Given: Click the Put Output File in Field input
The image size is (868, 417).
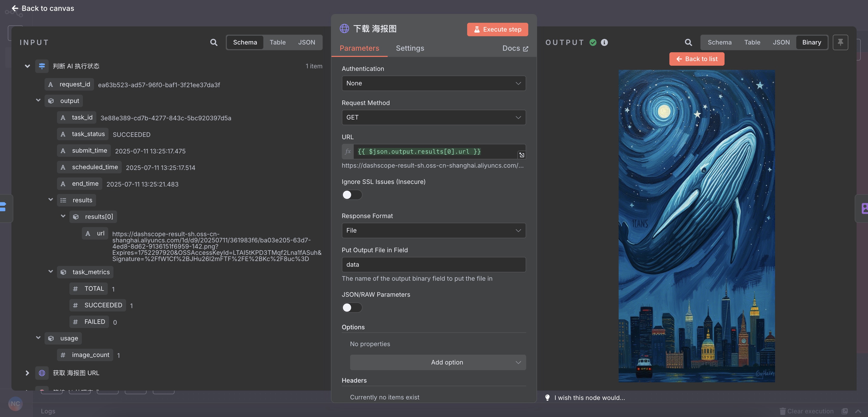Looking at the screenshot, I should coord(434,265).
